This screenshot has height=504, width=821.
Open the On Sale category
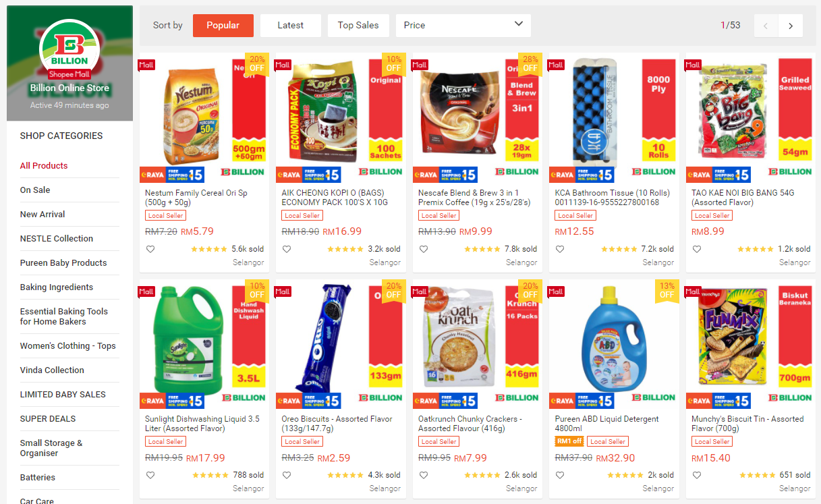tap(35, 190)
